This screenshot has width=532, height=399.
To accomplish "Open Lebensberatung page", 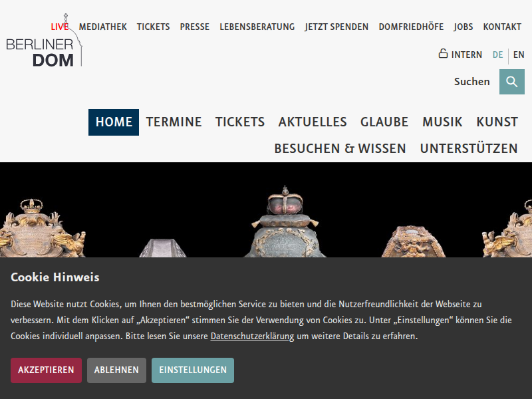I will pos(257,27).
